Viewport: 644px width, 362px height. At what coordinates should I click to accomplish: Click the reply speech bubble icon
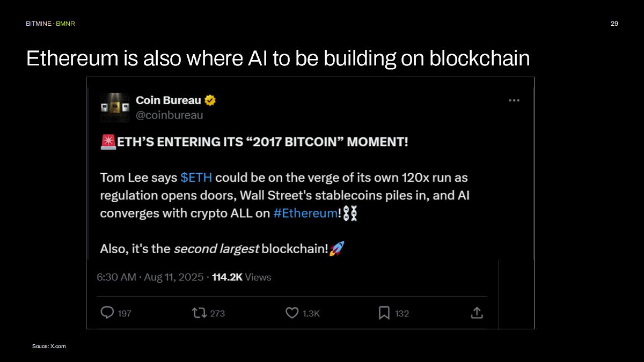pyautogui.click(x=107, y=313)
